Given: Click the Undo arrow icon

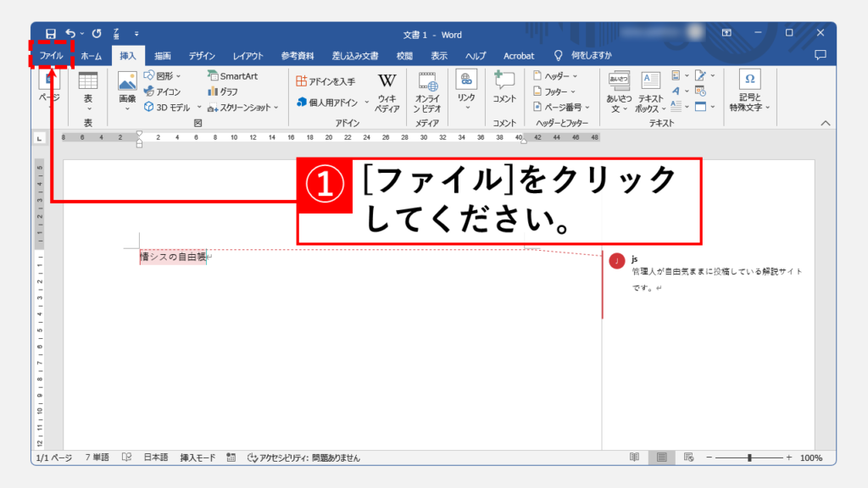Looking at the screenshot, I should (71, 34).
